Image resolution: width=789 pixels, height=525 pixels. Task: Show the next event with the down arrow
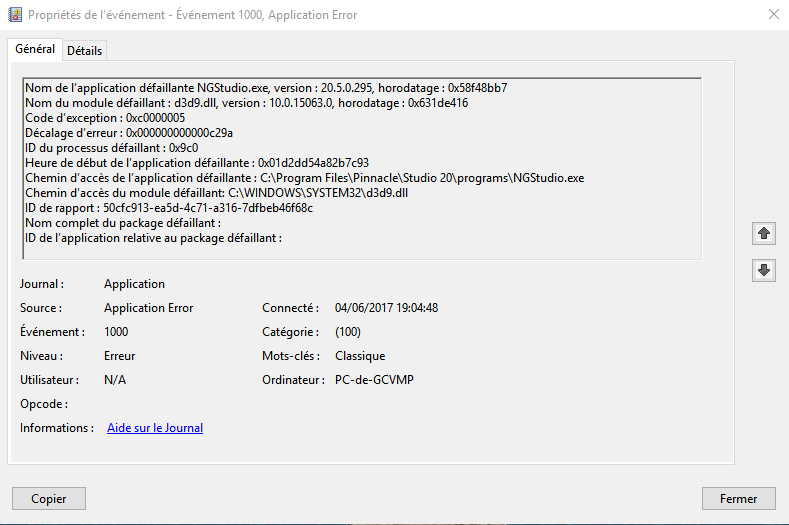tap(764, 270)
